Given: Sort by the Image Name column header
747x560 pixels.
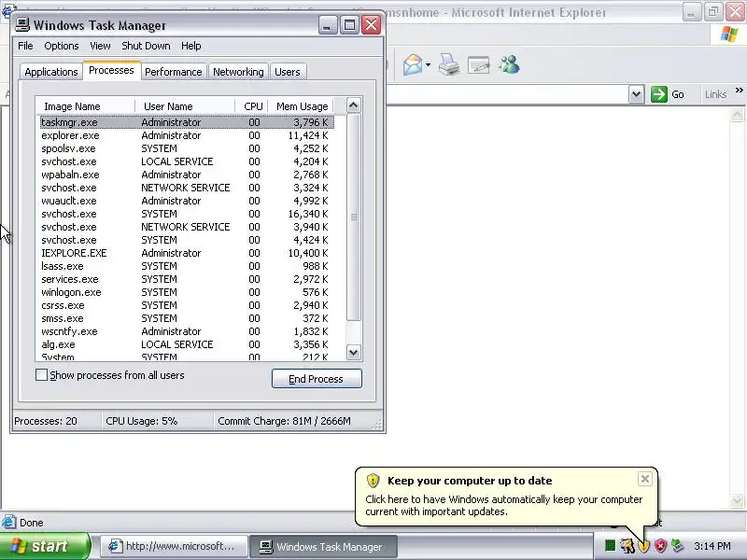Looking at the screenshot, I should [x=85, y=106].
